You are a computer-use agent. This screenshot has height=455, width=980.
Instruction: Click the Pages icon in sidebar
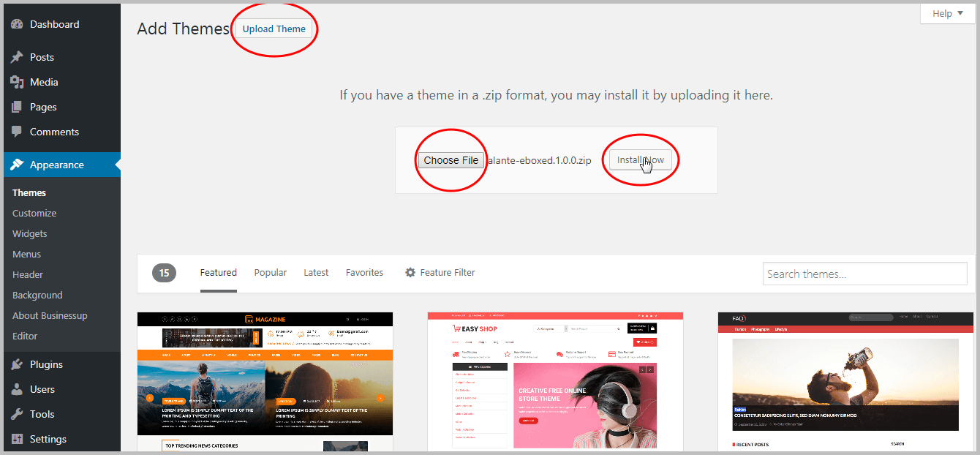(x=17, y=107)
